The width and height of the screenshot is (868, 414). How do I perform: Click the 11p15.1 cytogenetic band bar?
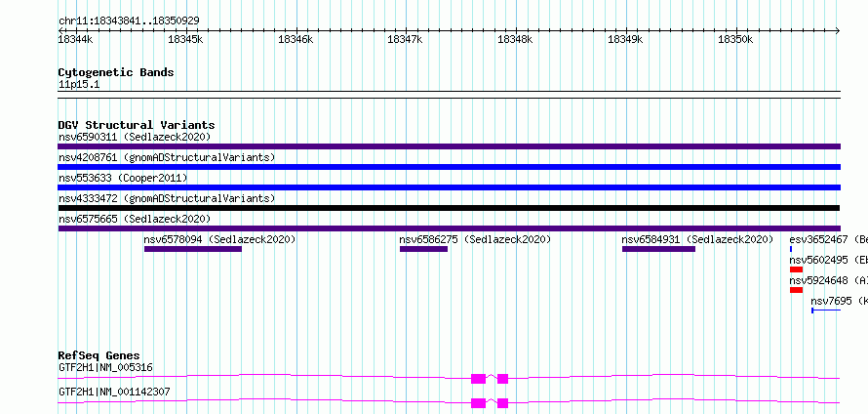(449, 95)
